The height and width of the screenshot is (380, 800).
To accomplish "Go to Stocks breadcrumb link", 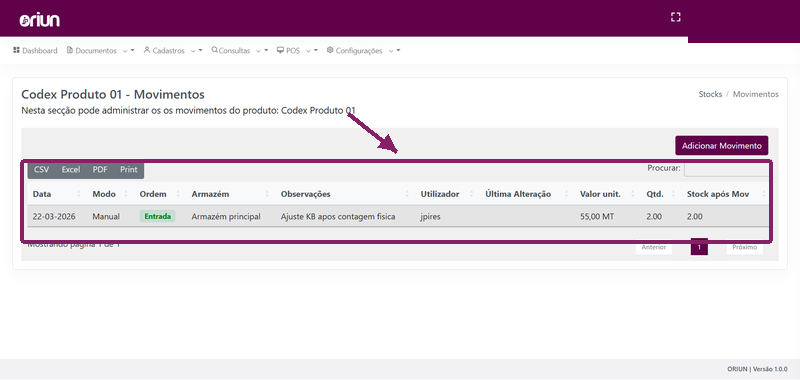I will click(710, 94).
